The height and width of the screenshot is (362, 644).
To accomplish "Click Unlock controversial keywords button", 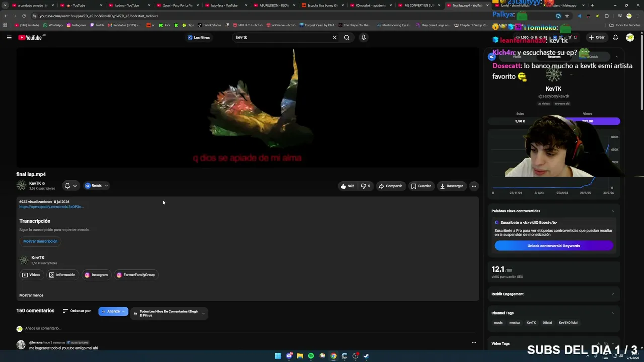I will [553, 246].
